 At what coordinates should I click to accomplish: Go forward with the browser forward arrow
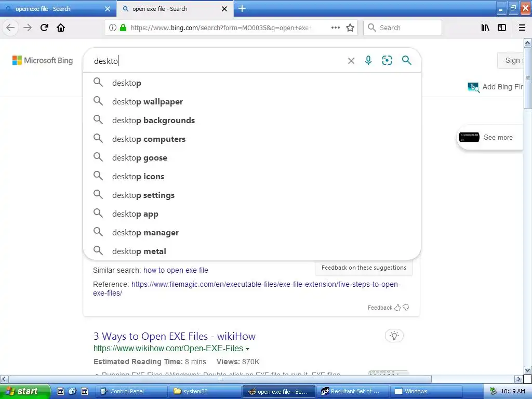pyautogui.click(x=28, y=28)
